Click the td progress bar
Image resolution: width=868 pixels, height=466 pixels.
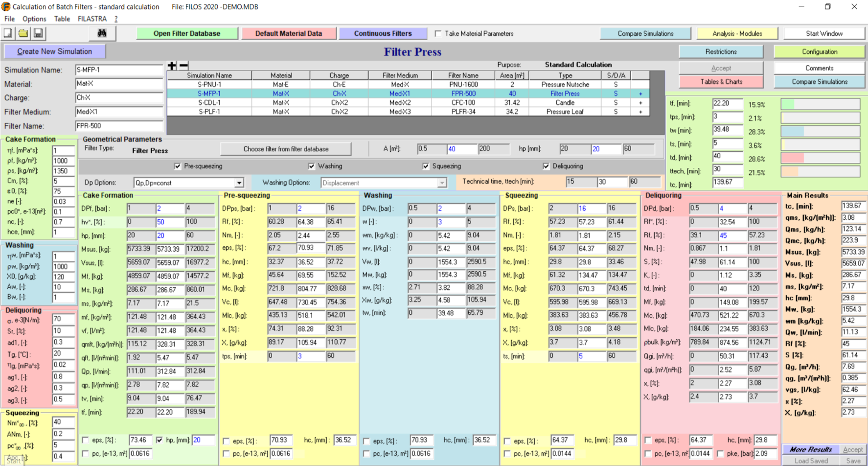click(820, 158)
